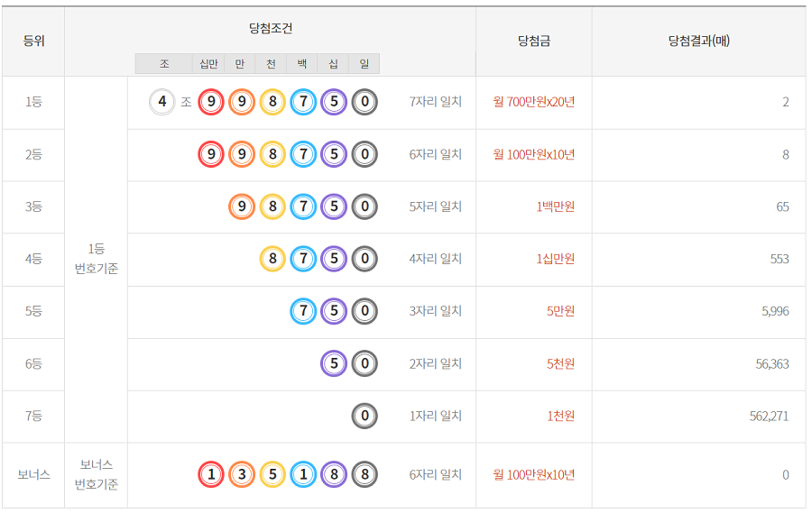The image size is (812, 513).
Task: Click the yellow 8 ball in 4등 row
Action: 272,259
